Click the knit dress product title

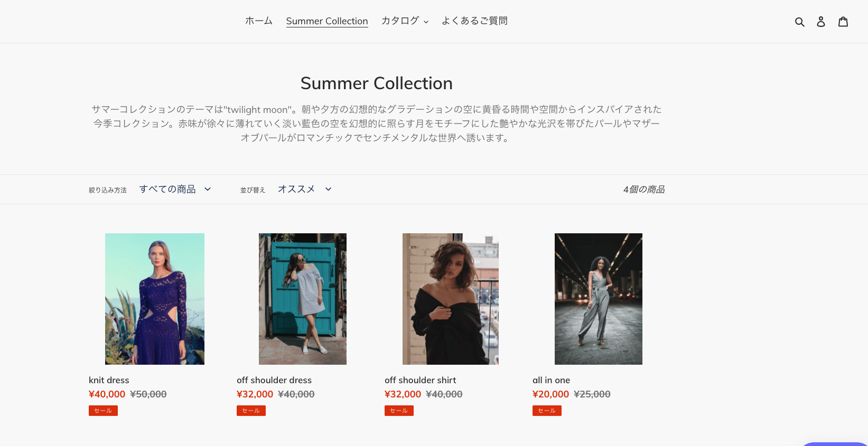(109, 380)
